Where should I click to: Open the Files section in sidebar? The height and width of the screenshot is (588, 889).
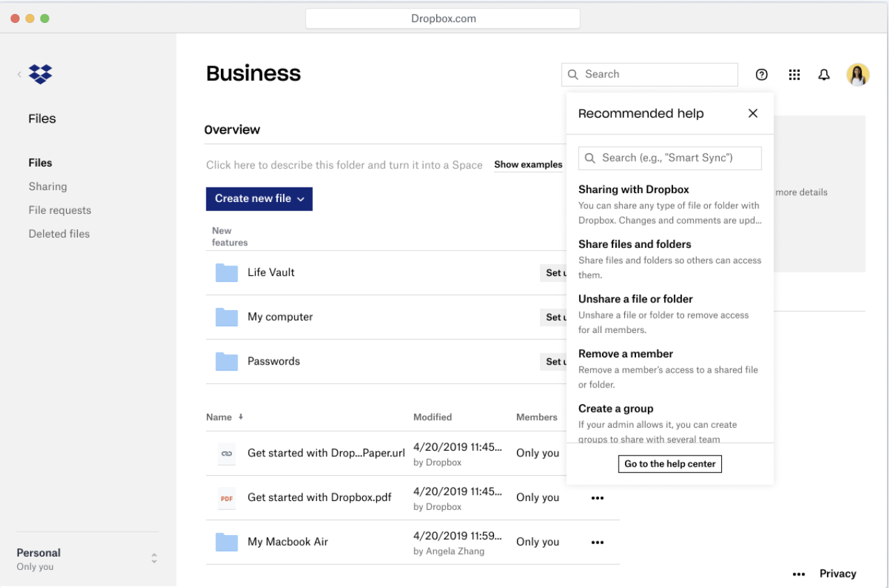click(40, 162)
